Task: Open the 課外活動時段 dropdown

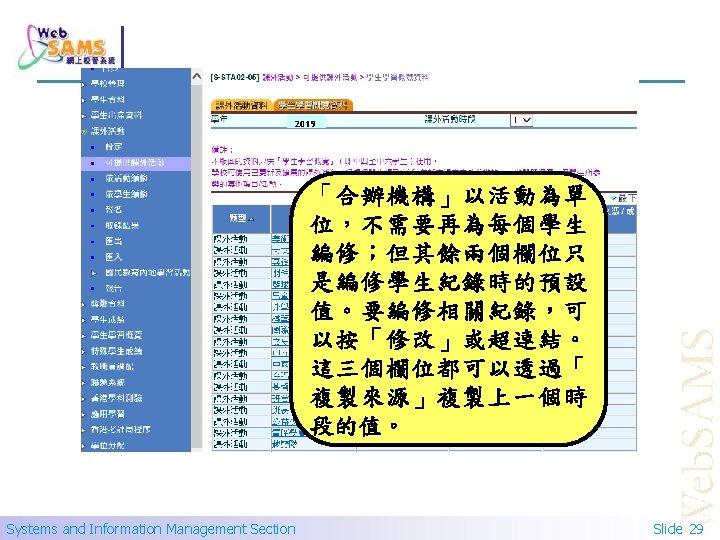Action: (522, 120)
